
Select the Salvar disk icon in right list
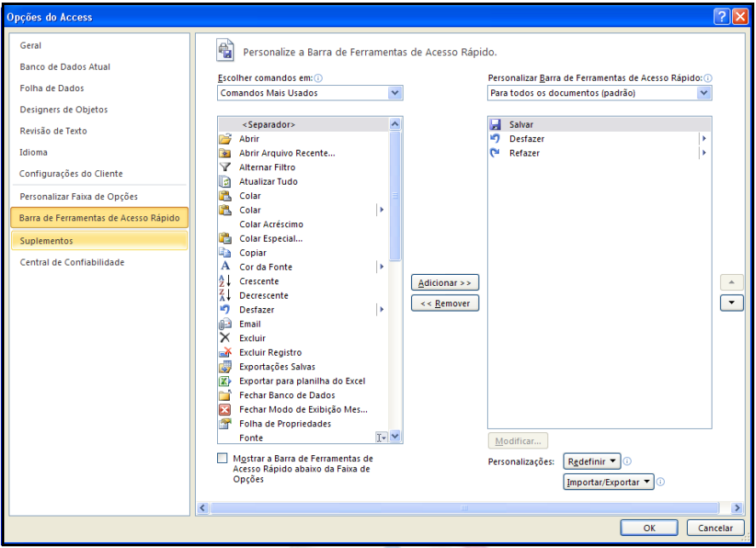[495, 125]
